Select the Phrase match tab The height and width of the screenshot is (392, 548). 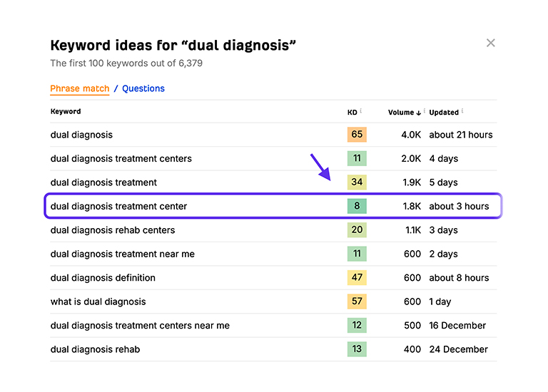point(79,88)
